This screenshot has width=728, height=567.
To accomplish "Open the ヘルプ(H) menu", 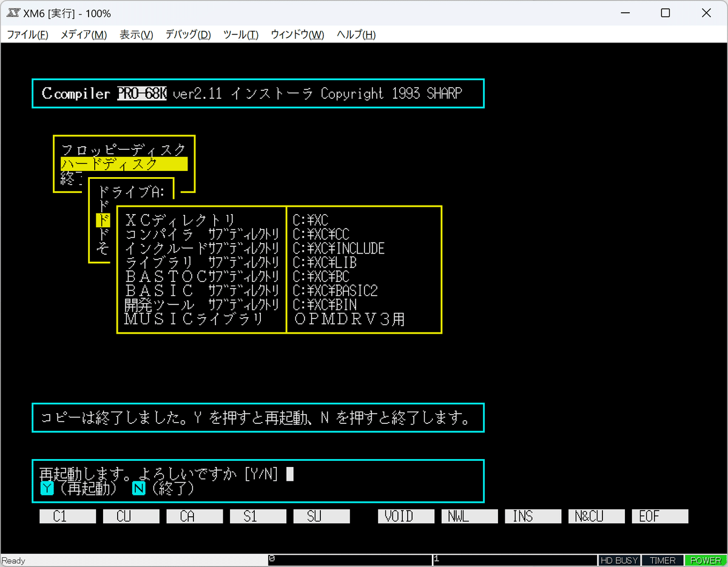I will tap(356, 35).
